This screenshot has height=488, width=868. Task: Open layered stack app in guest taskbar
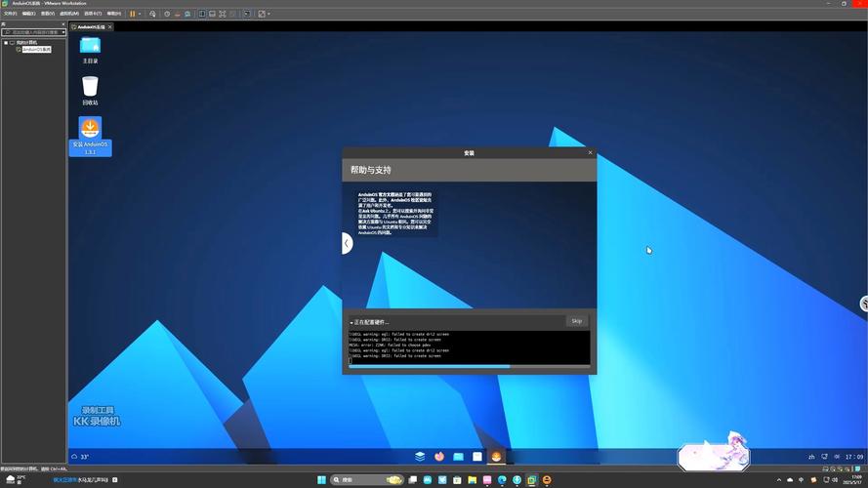click(x=420, y=457)
